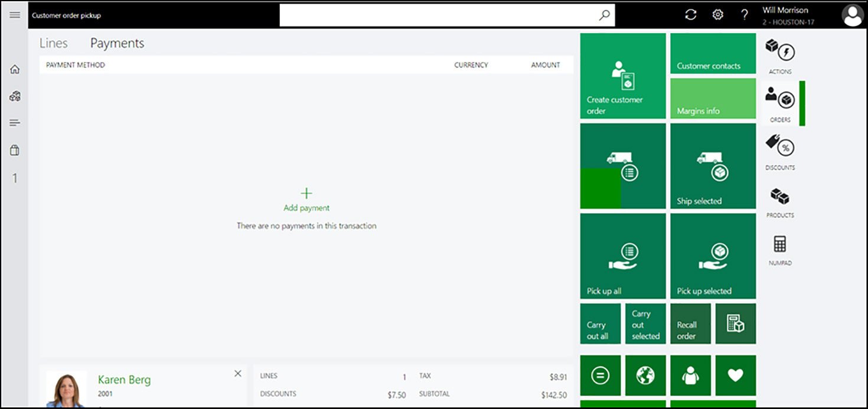This screenshot has width=868, height=409.
Task: Click the help question mark icon
Action: click(745, 15)
